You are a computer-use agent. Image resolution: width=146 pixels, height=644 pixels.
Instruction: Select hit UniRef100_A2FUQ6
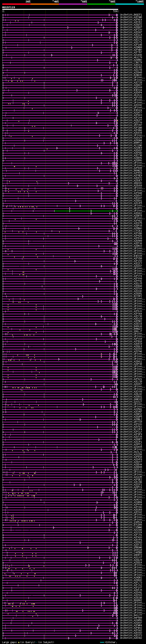131,233
